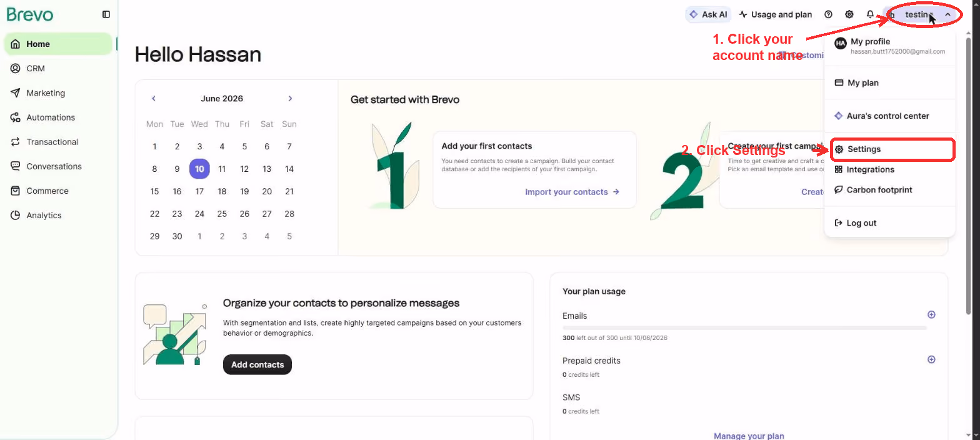Go to previous month in calendar
This screenshot has width=980, height=440.
[x=154, y=98]
